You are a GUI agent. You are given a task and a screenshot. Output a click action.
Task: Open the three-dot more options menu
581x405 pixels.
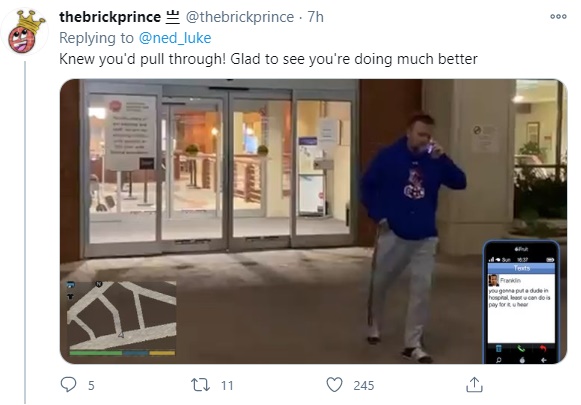558,16
